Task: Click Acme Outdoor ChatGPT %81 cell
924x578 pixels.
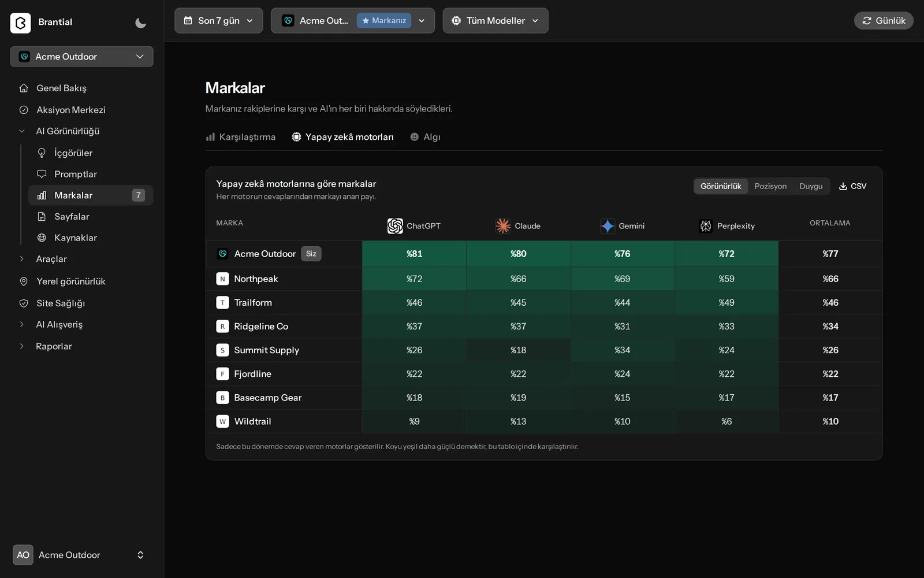Action: pos(414,254)
